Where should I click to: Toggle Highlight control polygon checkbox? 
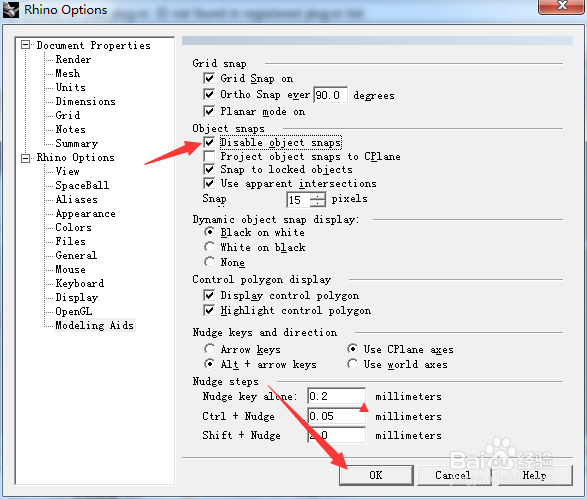[209, 310]
